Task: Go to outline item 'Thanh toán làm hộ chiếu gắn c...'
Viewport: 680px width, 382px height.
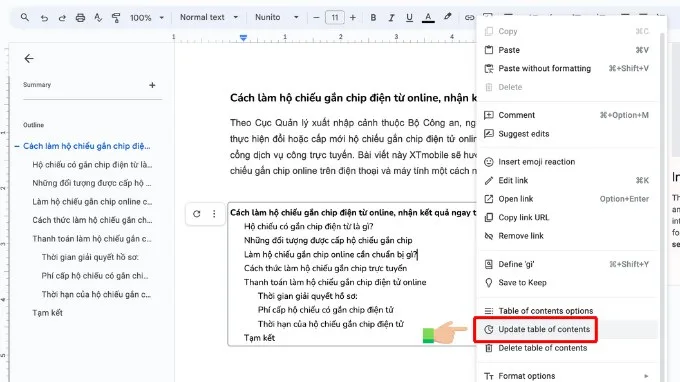Action: tap(92, 239)
